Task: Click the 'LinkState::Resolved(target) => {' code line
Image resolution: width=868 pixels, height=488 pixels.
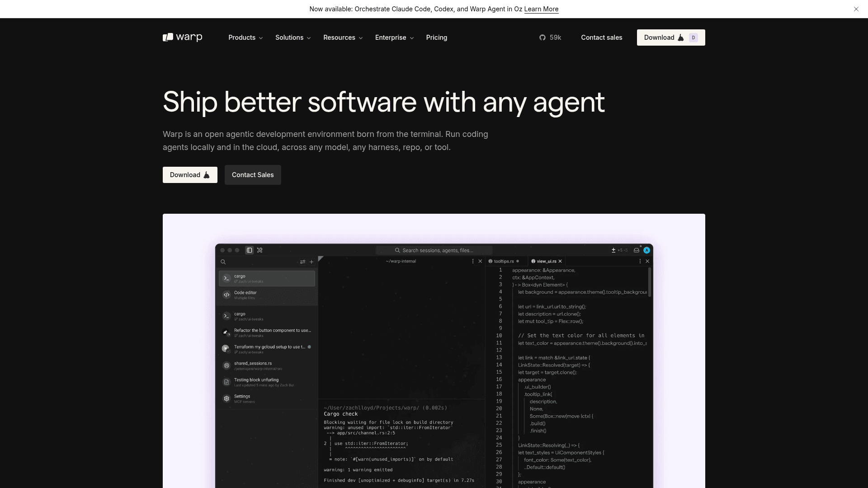Action: click(554, 365)
